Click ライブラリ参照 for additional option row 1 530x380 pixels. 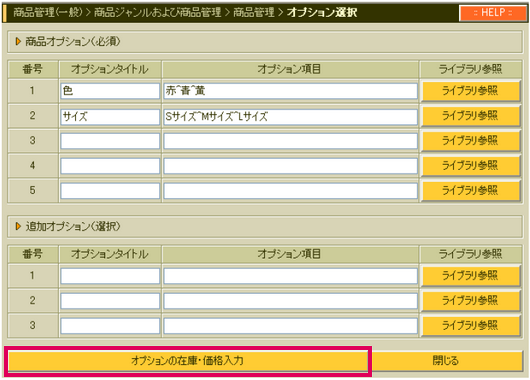click(470, 276)
